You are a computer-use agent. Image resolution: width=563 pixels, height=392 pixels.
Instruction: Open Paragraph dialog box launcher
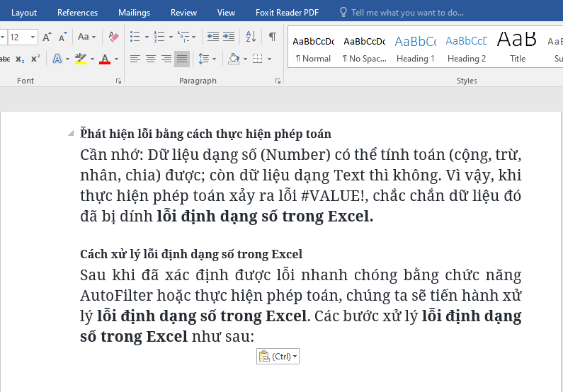[x=278, y=81]
